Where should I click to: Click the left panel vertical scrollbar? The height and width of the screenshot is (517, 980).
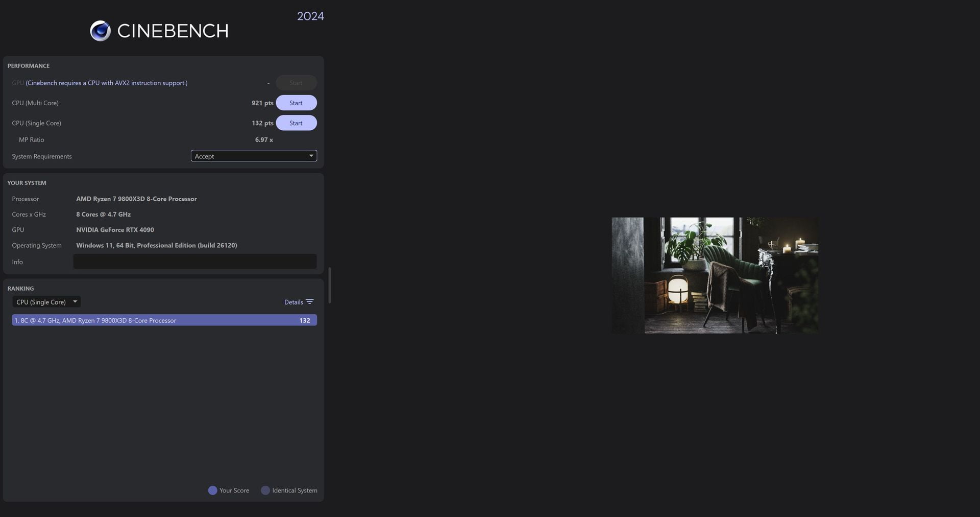[330, 285]
